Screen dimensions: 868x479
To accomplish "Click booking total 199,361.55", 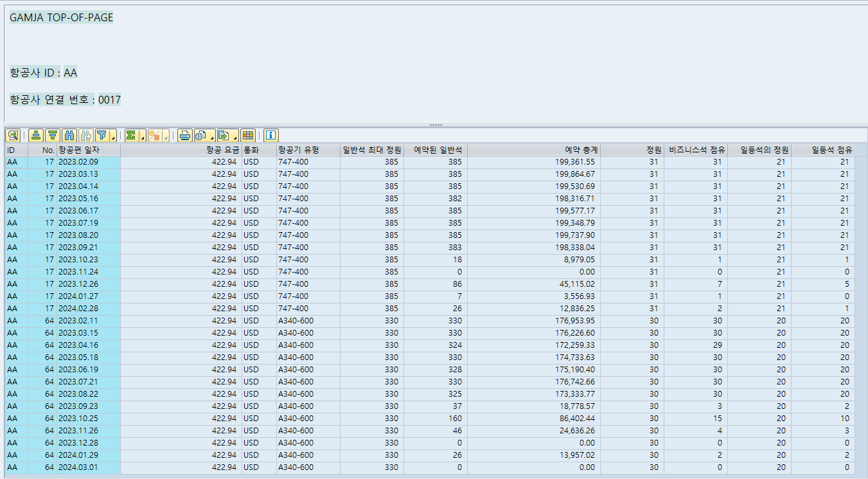I will (533, 162).
